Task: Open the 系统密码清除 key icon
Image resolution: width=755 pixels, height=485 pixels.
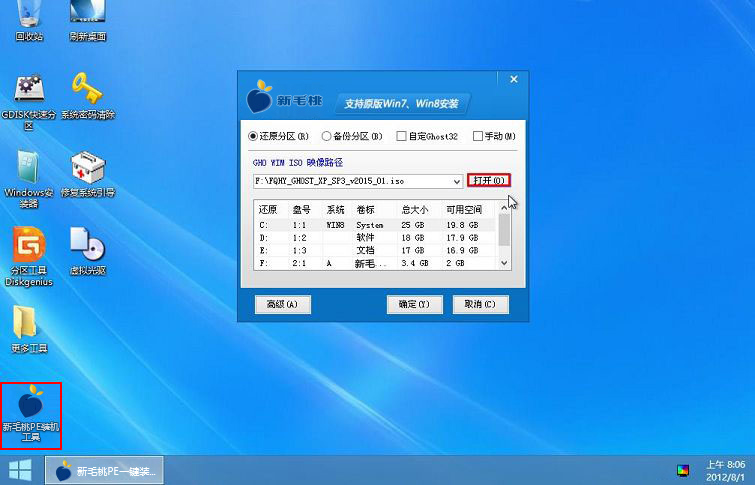Action: point(88,96)
